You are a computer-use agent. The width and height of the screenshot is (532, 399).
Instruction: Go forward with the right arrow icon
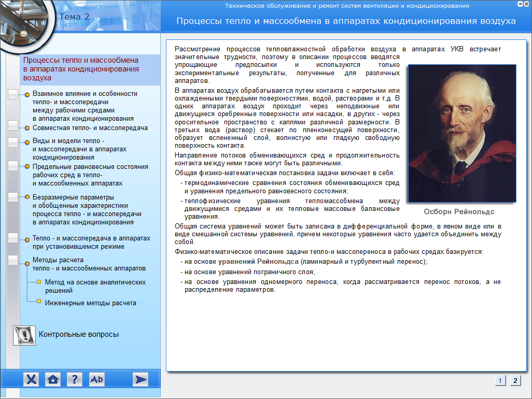(140, 379)
